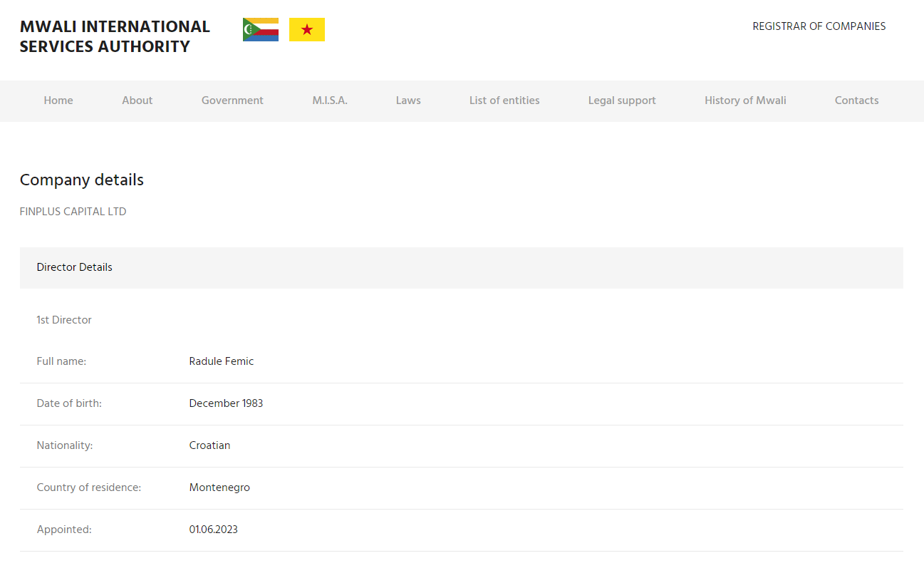Click the Mwali International Services Authority title
924x568 pixels.
tap(115, 36)
